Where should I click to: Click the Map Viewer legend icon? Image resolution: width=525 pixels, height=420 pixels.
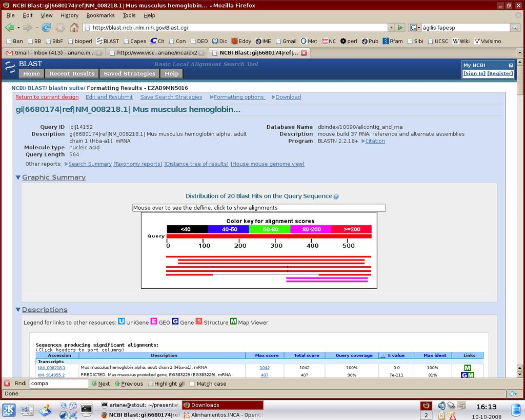click(233, 322)
